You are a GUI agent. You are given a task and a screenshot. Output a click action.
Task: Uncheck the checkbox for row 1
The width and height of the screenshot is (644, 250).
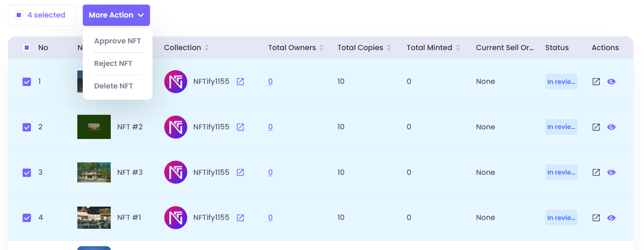(27, 82)
